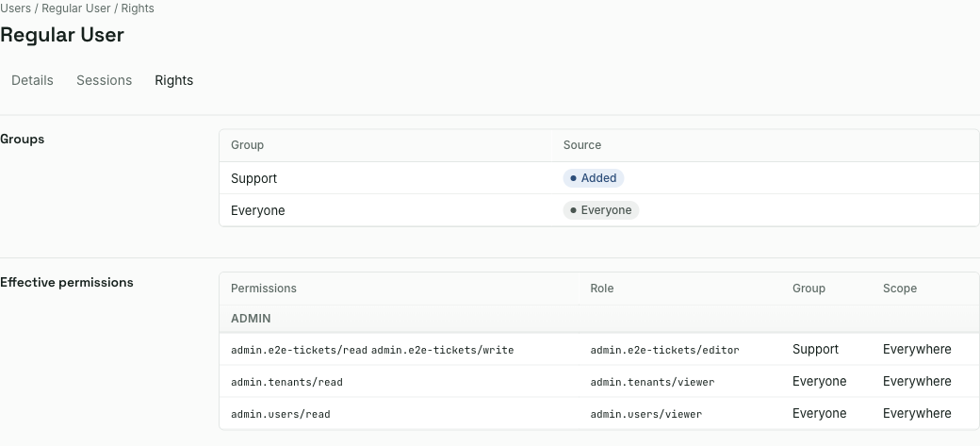
Task: Select admin.e2e-tickets/read permission
Action: 299,351
